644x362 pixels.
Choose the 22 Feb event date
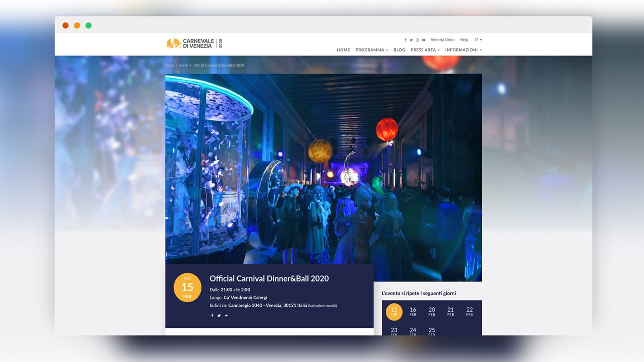[469, 311]
